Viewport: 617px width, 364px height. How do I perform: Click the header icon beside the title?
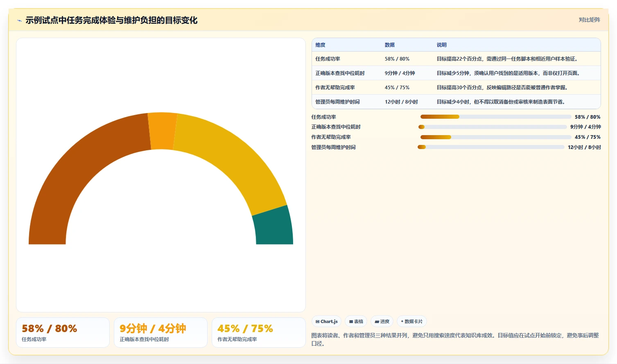click(19, 20)
